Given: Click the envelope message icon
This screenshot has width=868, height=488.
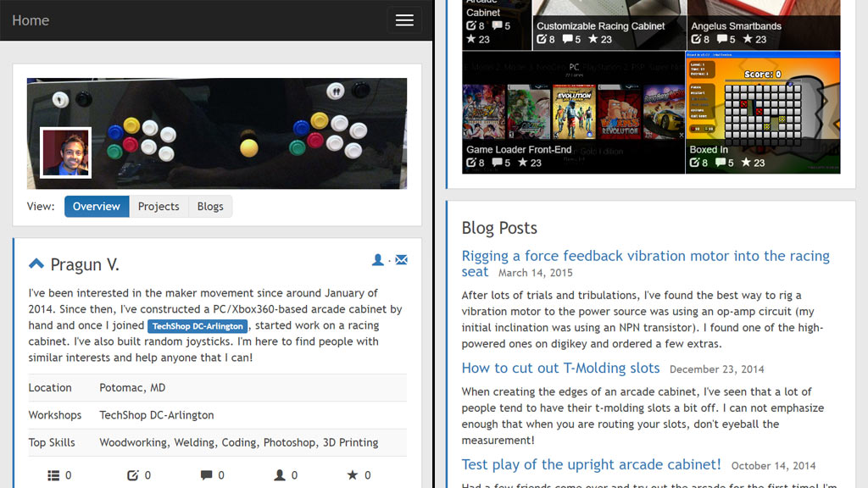Looking at the screenshot, I should click(401, 259).
